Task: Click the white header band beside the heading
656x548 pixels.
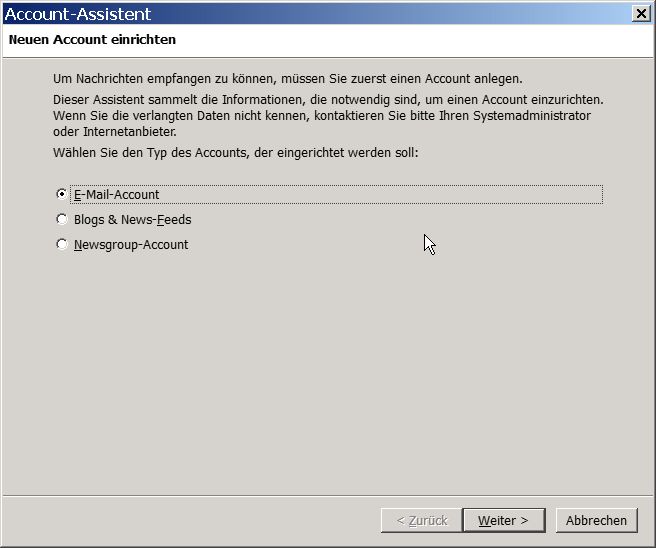Action: point(414,40)
